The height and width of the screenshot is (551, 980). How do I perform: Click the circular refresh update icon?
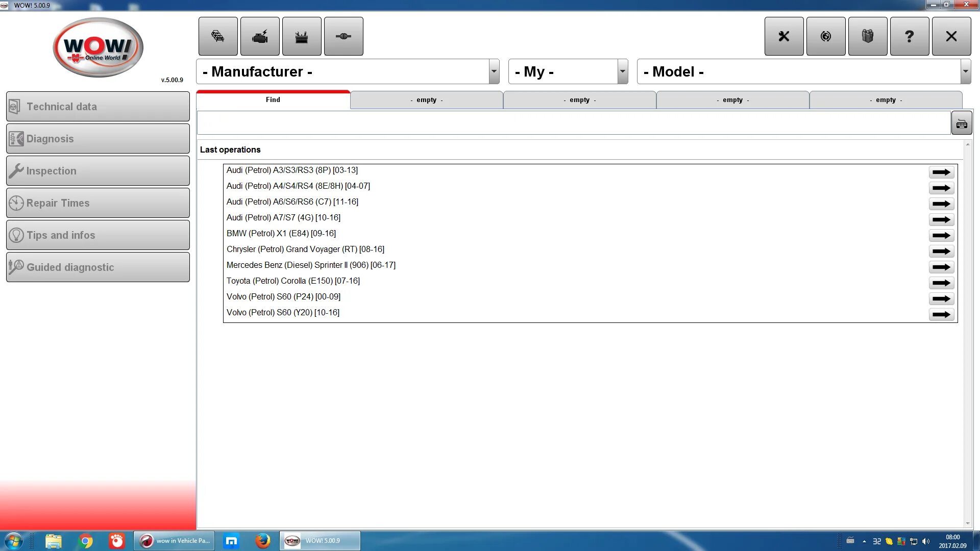tap(826, 36)
